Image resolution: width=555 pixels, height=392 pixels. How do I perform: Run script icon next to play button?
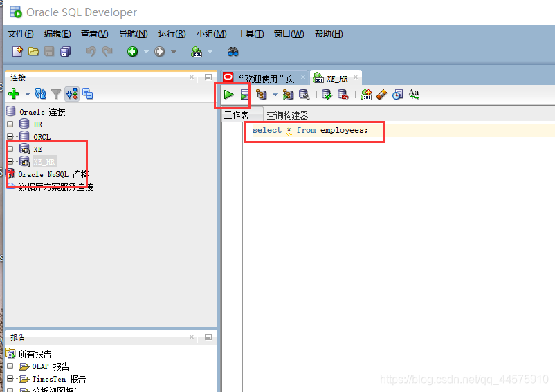pyautogui.click(x=244, y=95)
